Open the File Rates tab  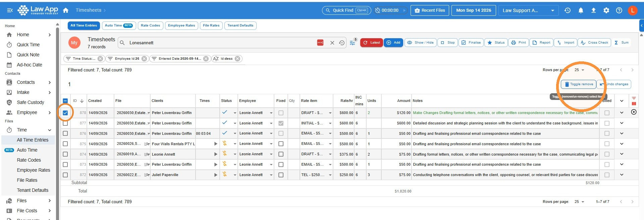point(211,25)
